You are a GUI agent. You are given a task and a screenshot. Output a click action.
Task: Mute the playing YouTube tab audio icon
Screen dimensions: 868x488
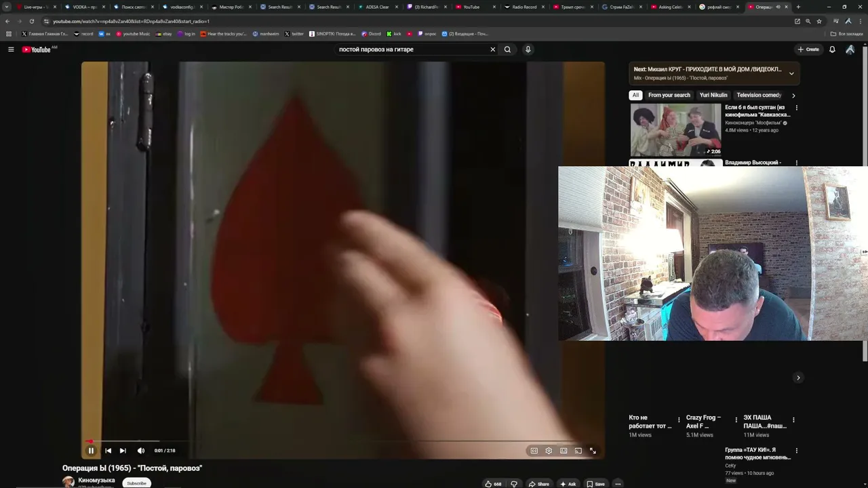(x=778, y=7)
